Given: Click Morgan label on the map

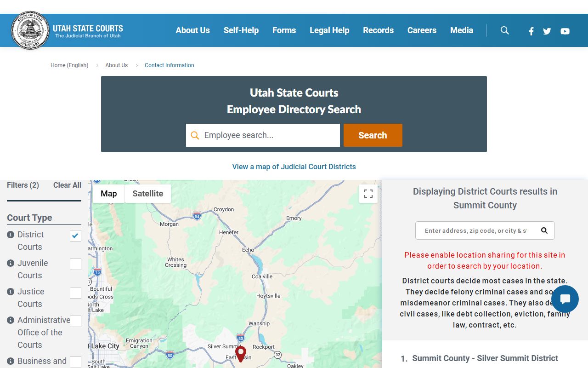Looking at the screenshot, I should [x=169, y=224].
